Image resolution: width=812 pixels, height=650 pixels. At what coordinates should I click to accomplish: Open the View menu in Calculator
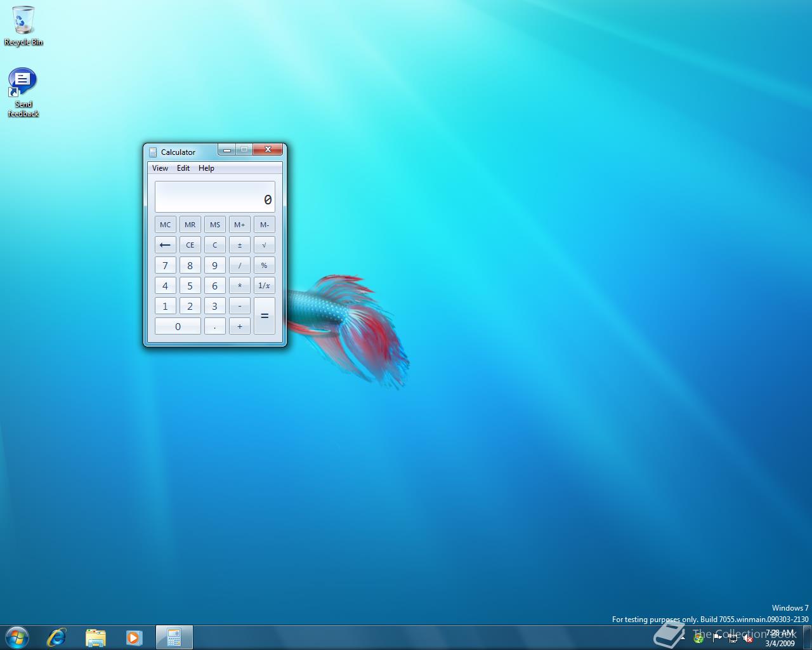tap(160, 168)
